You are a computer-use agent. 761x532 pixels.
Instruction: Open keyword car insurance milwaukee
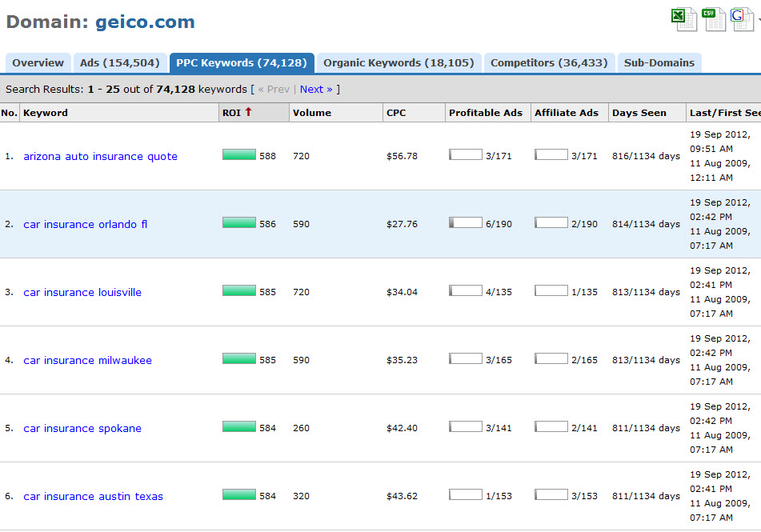click(x=87, y=360)
